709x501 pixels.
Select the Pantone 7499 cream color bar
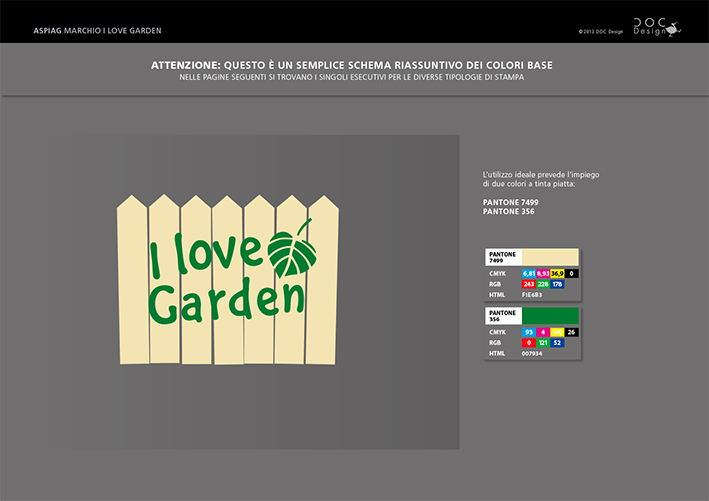[x=550, y=257]
